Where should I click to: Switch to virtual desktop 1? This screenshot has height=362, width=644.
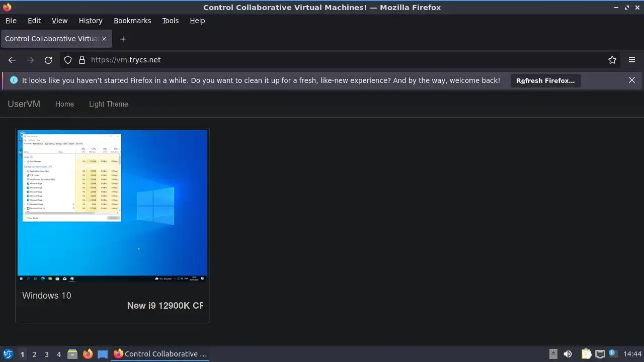tap(22, 354)
